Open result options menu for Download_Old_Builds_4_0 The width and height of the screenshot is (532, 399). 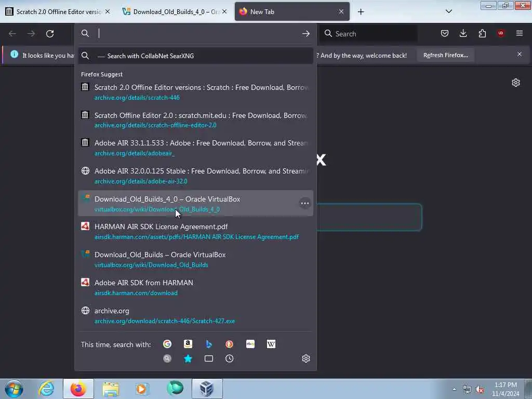pyautogui.click(x=304, y=203)
